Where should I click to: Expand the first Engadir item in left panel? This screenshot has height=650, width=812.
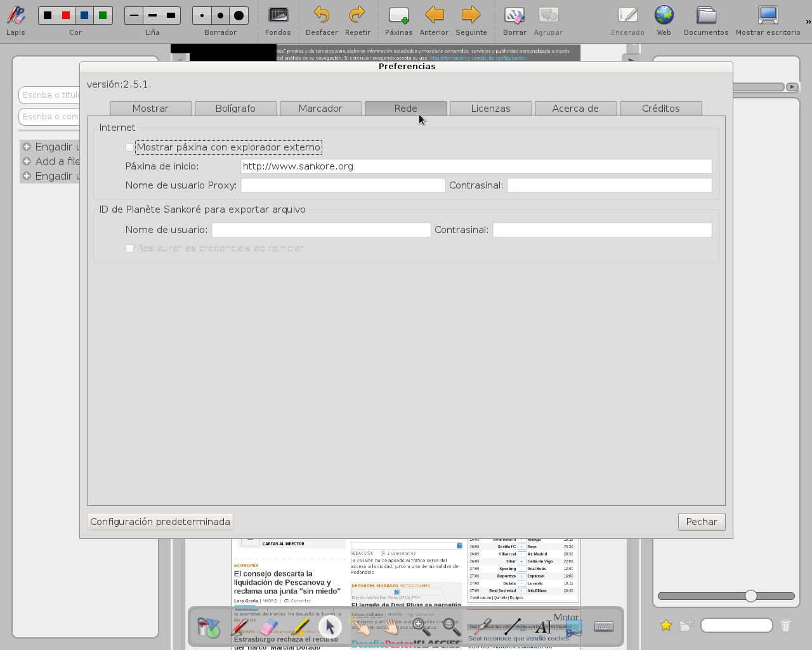[x=27, y=147]
